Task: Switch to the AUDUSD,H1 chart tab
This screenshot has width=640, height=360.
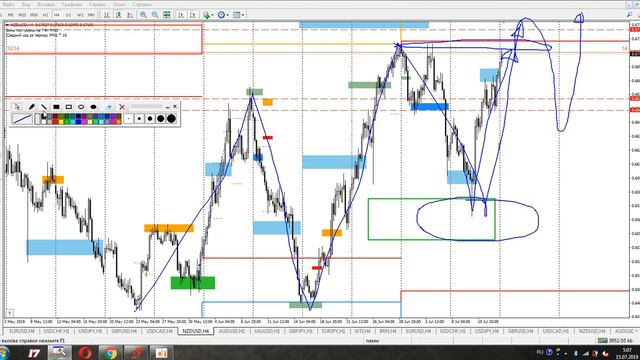Action: click(x=231, y=331)
